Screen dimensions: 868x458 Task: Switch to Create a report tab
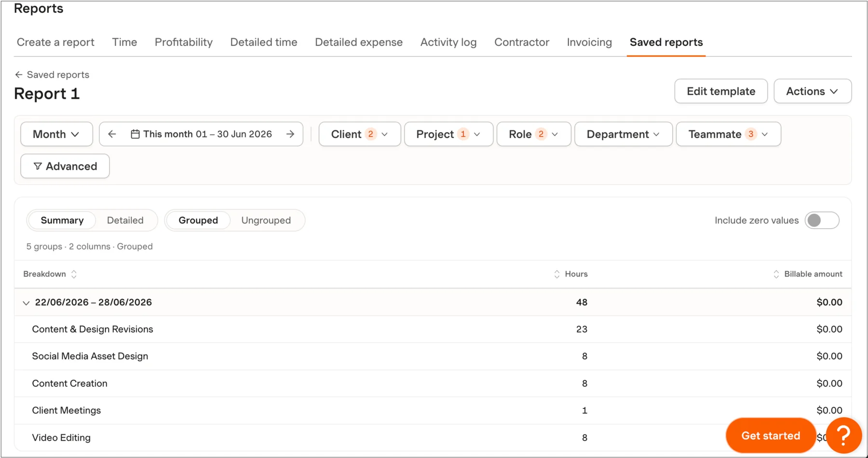pyautogui.click(x=55, y=42)
